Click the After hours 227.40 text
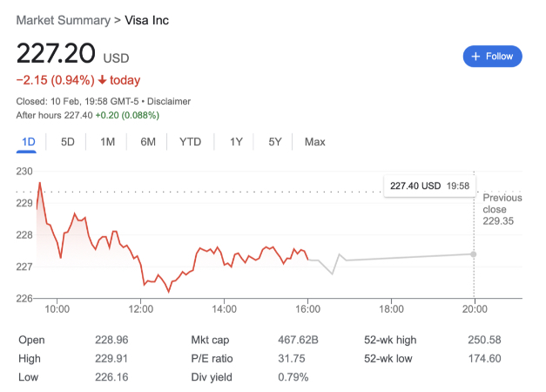The image size is (546, 392). click(54, 115)
